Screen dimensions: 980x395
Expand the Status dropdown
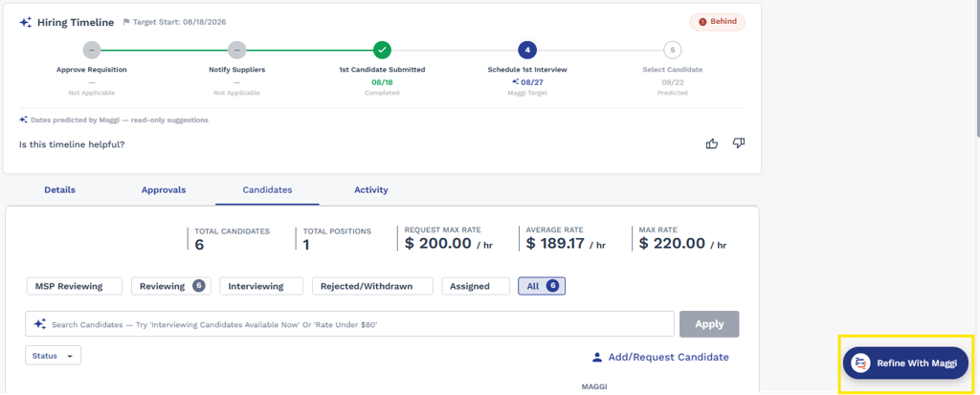coord(54,356)
